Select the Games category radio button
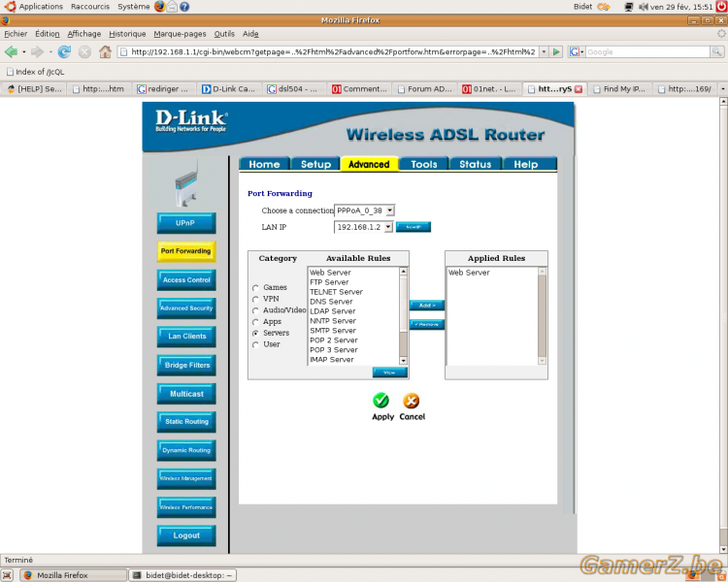The height and width of the screenshot is (582, 728). [255, 288]
